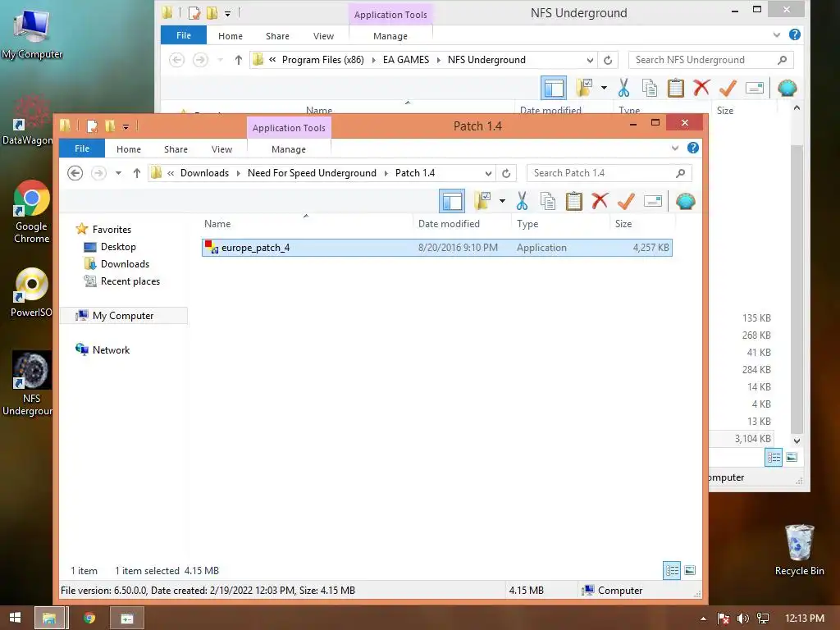Click orange checkmark icon in NFS Underground window
The image size is (840, 630).
coord(728,88)
